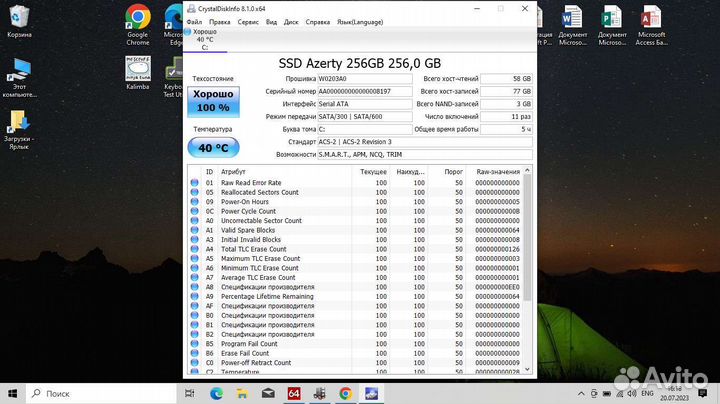Click the 3 GB NAND writes value
The image size is (720, 404).
pyautogui.click(x=506, y=104)
